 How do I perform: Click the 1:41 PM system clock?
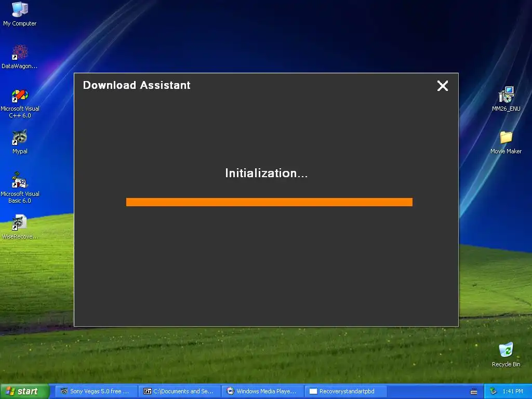tap(513, 391)
